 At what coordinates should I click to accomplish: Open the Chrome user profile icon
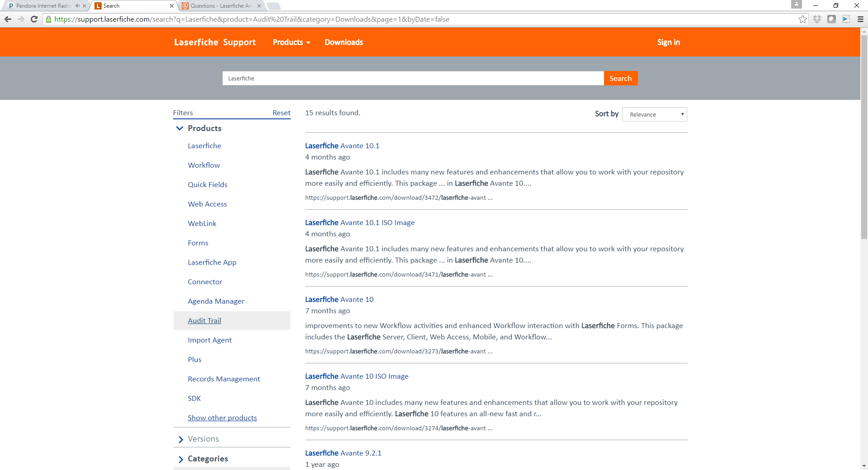pos(797,5)
